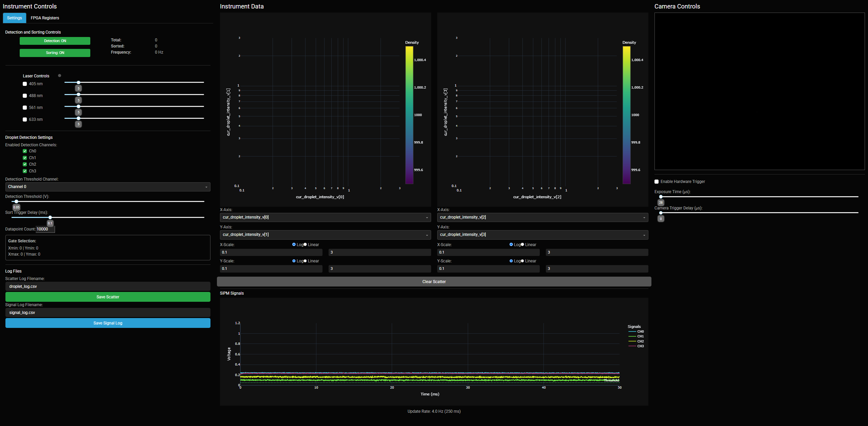868x426 pixels.
Task: Select Linear Y-Scale for right scatter plot
Action: [x=522, y=261]
